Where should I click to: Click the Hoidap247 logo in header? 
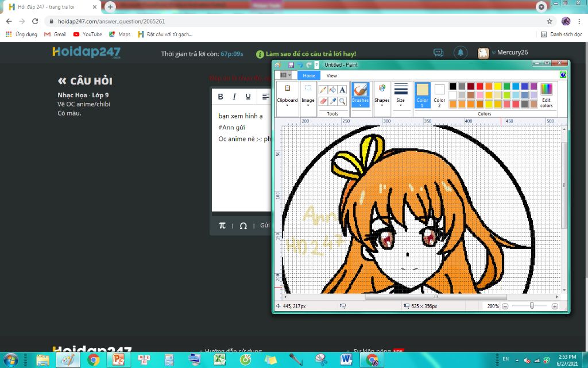[x=86, y=52]
